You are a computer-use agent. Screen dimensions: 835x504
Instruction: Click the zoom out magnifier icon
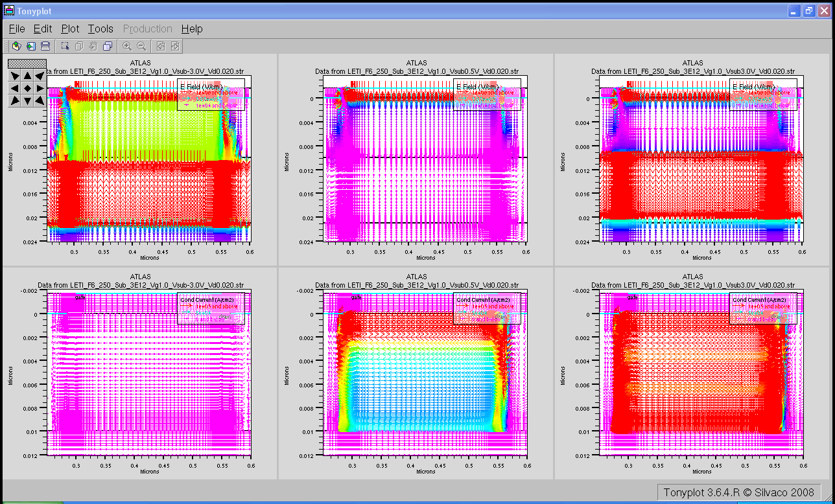coord(141,46)
